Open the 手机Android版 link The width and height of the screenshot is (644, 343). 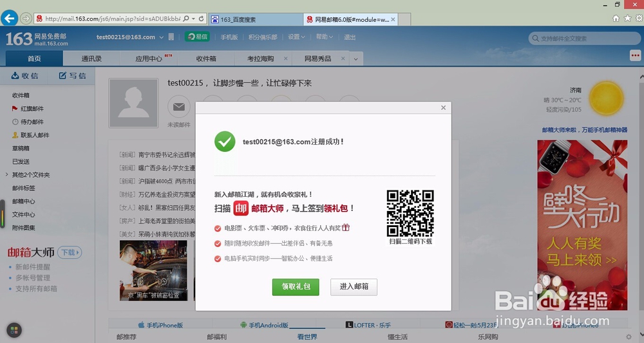tap(264, 325)
